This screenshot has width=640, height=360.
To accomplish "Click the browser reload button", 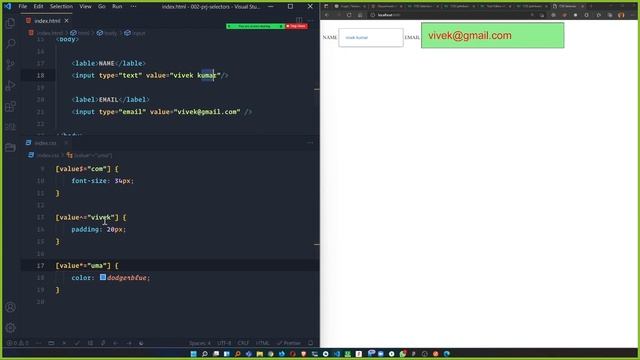I will click(349, 15).
